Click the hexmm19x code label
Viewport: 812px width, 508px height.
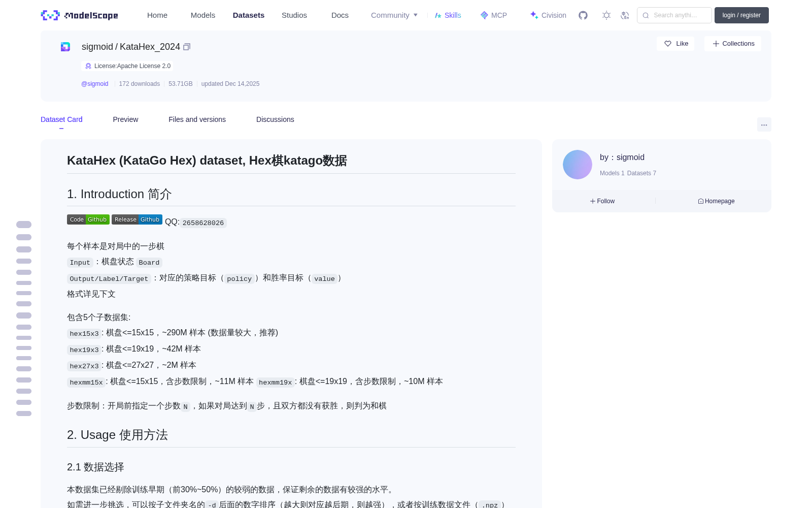coord(275,383)
